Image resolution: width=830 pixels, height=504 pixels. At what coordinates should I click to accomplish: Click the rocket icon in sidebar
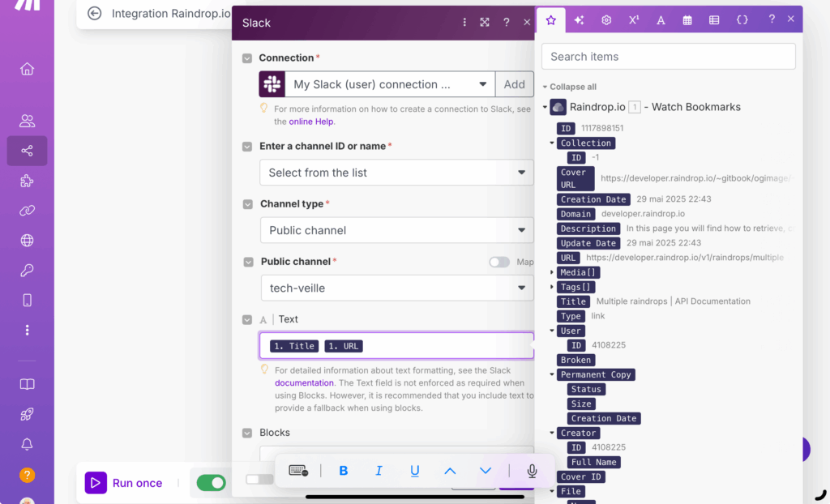pos(27,414)
